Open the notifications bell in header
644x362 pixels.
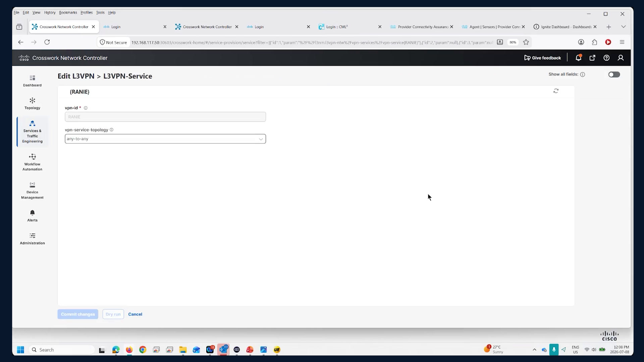click(x=578, y=58)
